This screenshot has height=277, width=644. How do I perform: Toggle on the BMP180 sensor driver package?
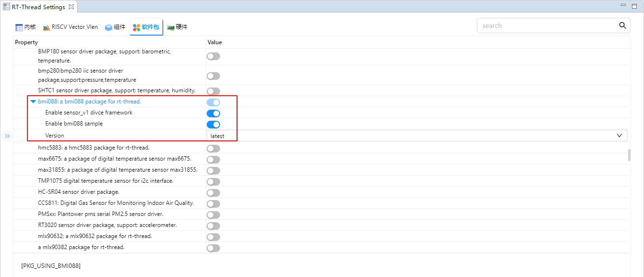[213, 56]
